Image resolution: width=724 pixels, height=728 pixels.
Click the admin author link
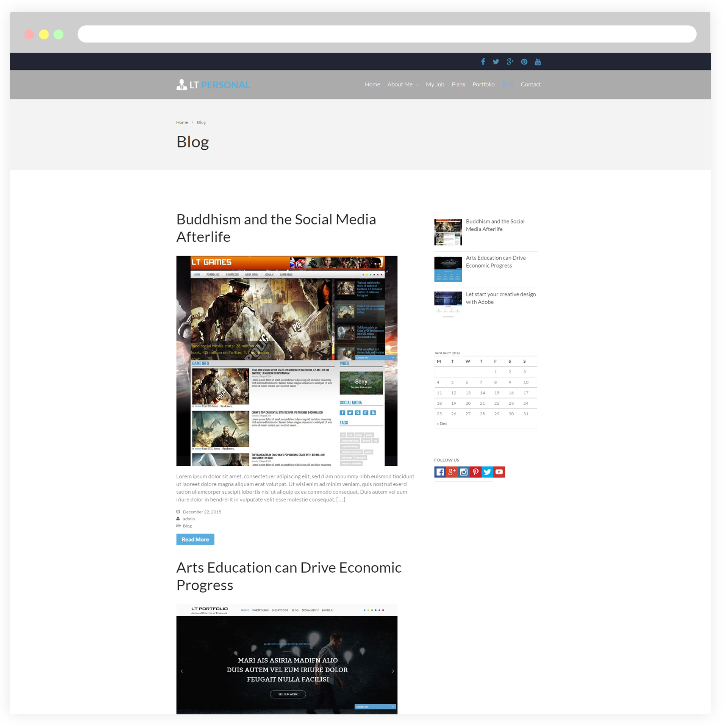click(x=189, y=519)
